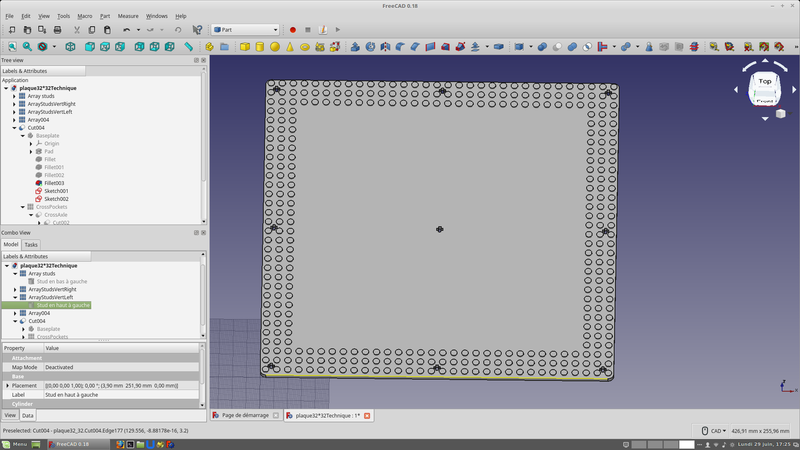Start macro recording with red button

(293, 30)
